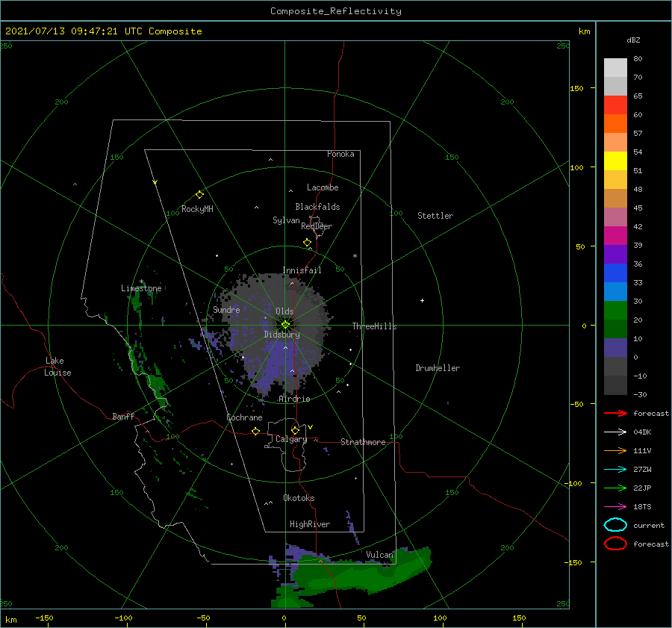The height and width of the screenshot is (628, 672).
Task: Click the RedDeer city label
Action: coord(317,226)
